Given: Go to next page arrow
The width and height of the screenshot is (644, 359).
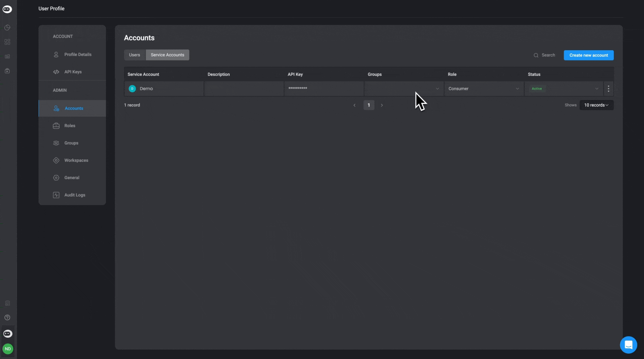Looking at the screenshot, I should (382, 105).
